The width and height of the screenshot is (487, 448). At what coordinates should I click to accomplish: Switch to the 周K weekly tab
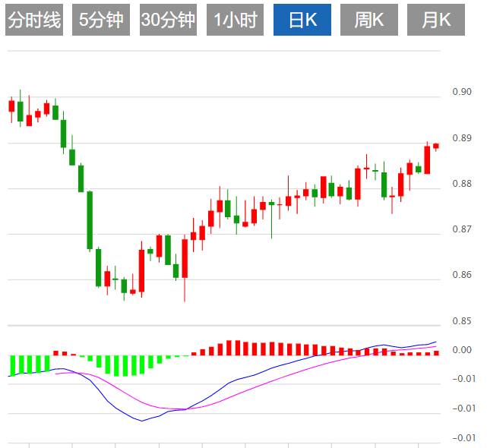[x=369, y=20]
